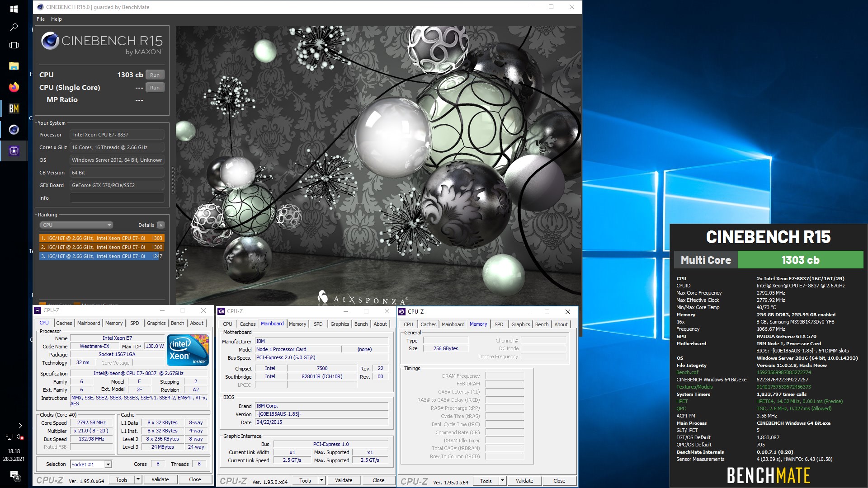The image size is (868, 488).
Task: Open the Ranking CPU dropdown
Action: point(76,225)
